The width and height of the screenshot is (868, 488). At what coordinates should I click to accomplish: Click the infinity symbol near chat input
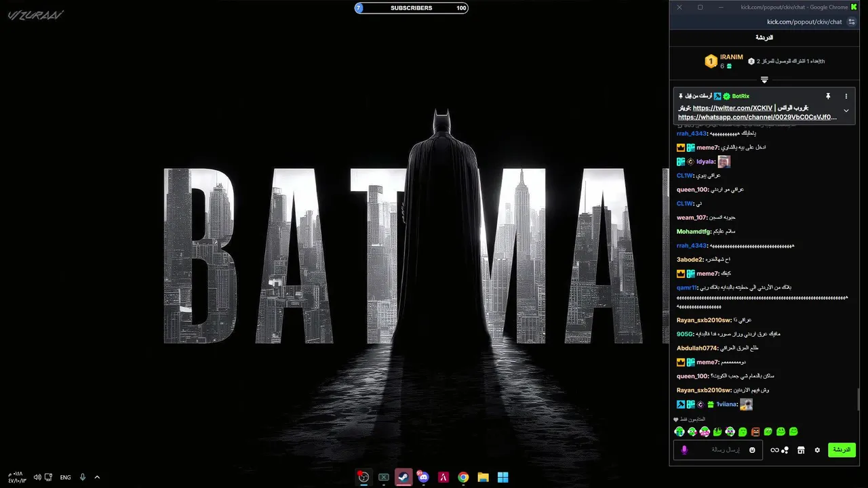pos(774,450)
